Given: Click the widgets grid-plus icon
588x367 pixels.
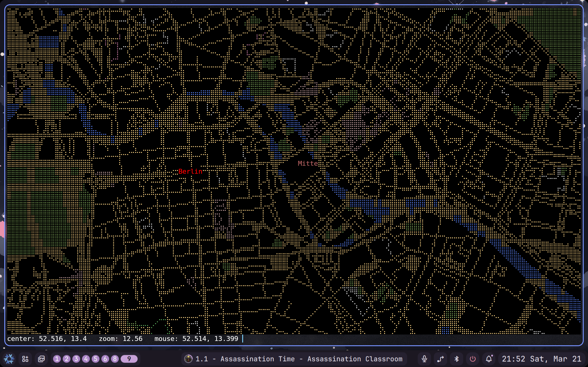Looking at the screenshot, I should pyautogui.click(x=25, y=359).
